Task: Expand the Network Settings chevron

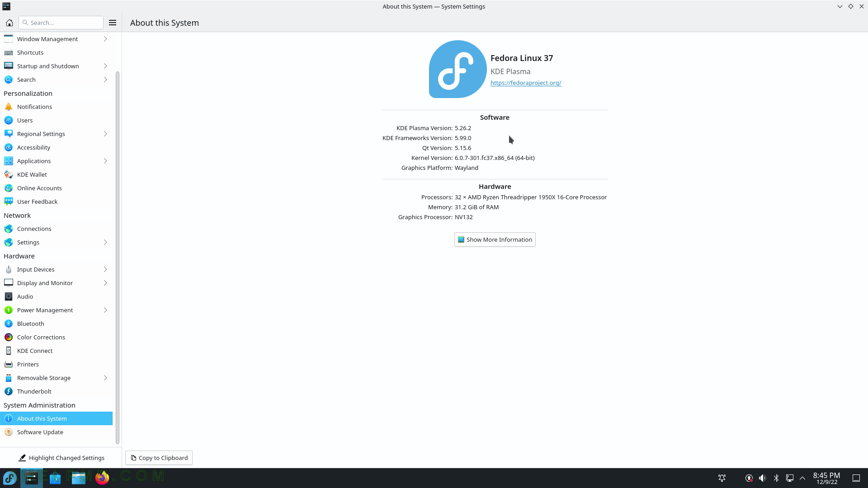Action: 105,242
